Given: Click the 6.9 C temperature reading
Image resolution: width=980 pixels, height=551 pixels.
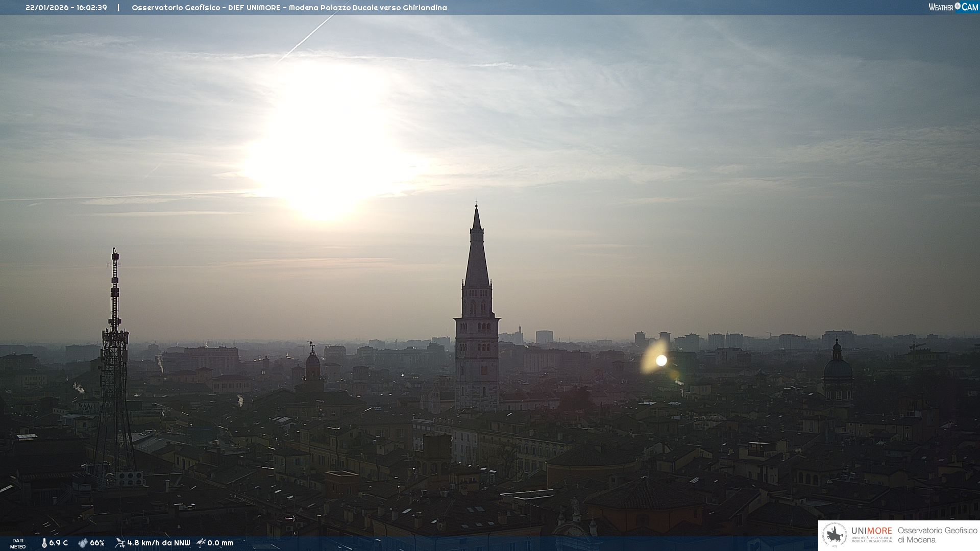Looking at the screenshot, I should 58,543.
